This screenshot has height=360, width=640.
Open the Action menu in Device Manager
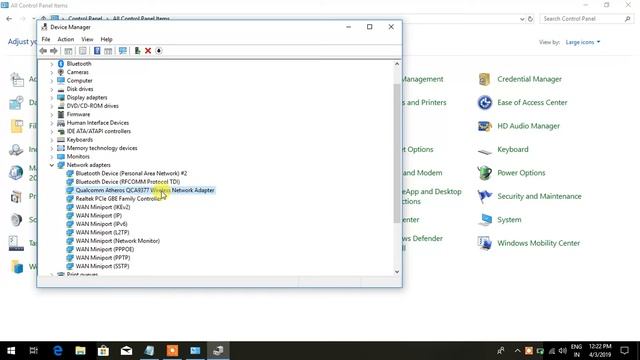[x=66, y=39]
